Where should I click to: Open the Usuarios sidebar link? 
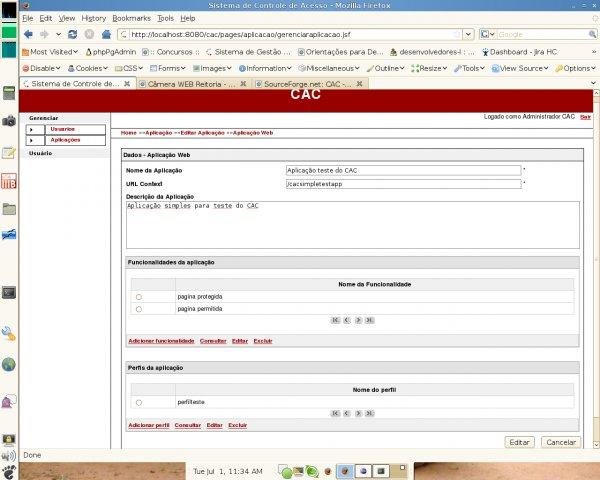pos(62,129)
